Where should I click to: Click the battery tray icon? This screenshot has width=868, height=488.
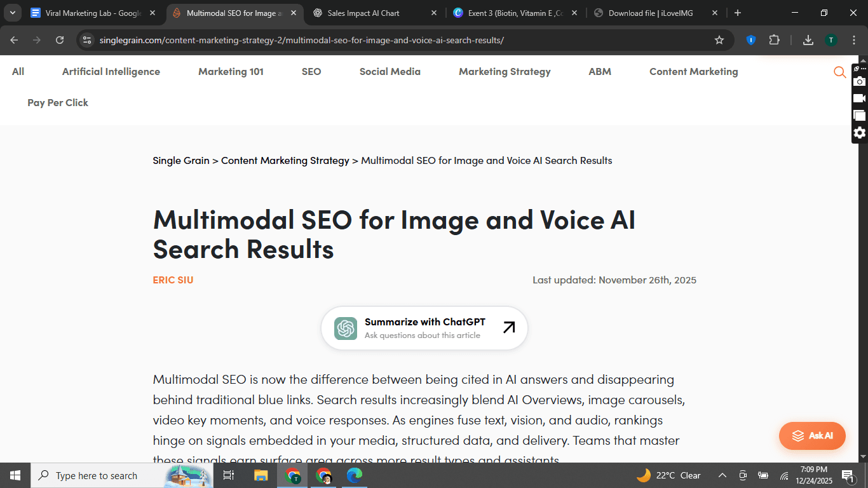(x=764, y=475)
